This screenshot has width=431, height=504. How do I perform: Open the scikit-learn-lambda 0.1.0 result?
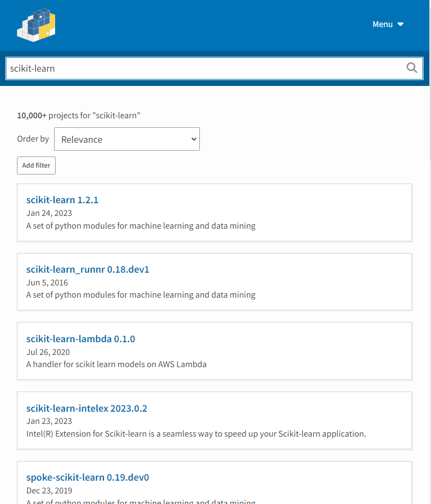tap(81, 338)
